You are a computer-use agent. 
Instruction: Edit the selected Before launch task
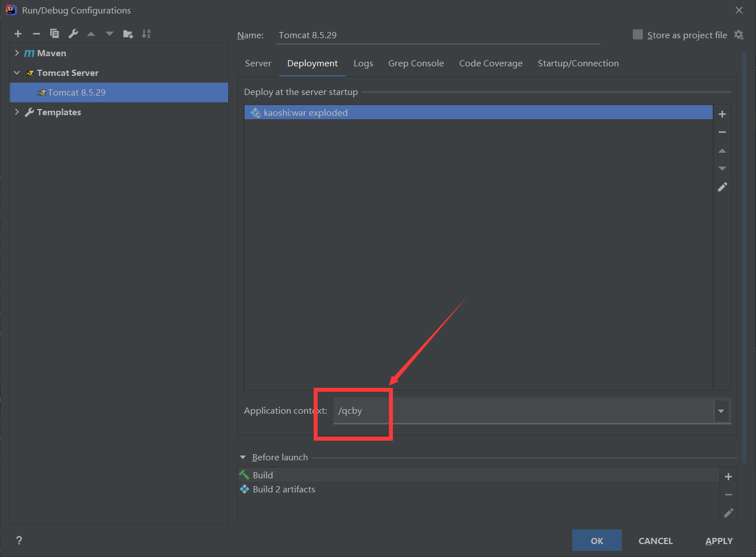[x=728, y=513]
